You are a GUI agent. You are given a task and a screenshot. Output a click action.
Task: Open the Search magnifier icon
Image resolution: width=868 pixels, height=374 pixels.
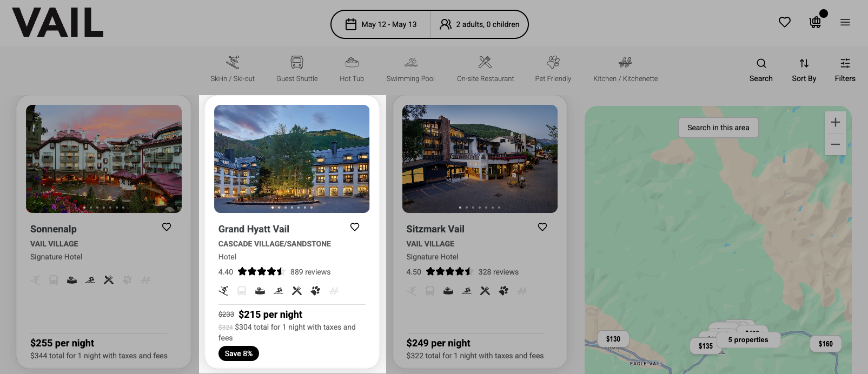coord(761,63)
